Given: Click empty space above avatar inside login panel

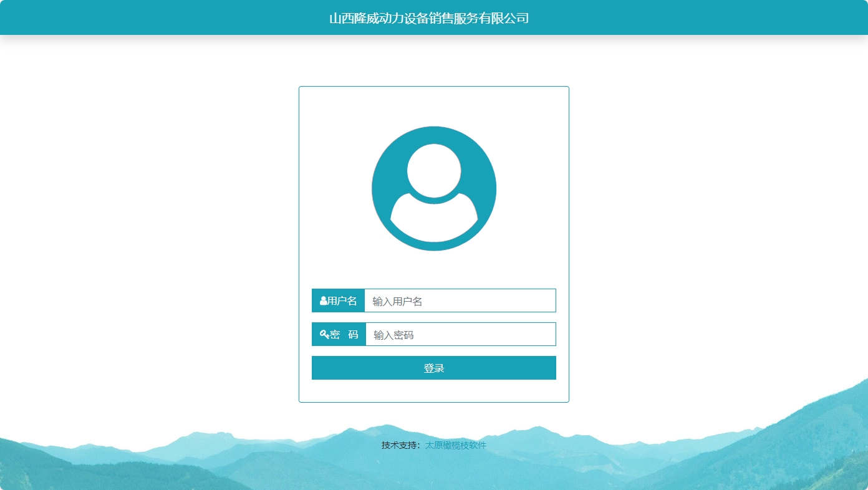Looking at the screenshot, I should click(434, 105).
